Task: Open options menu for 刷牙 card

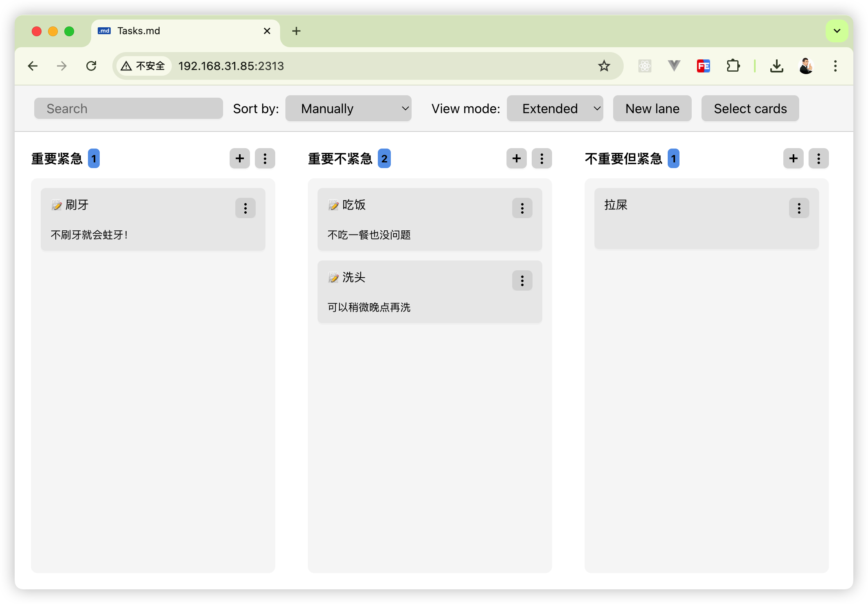Action: pos(245,208)
